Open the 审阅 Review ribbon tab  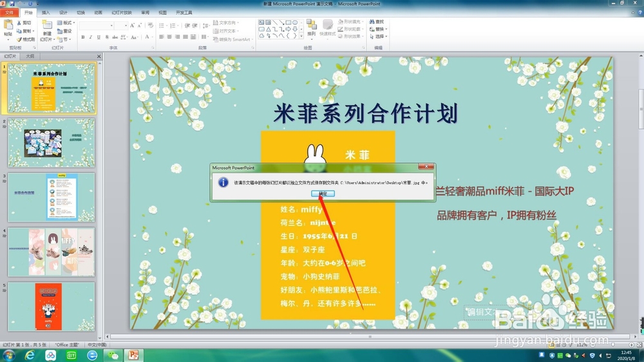(146, 13)
